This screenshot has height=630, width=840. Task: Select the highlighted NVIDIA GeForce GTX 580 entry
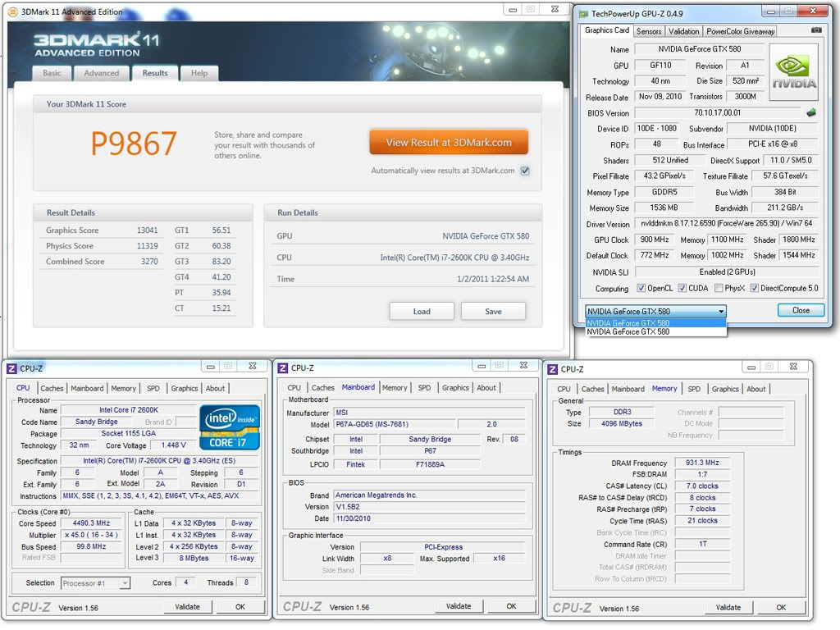pyautogui.click(x=655, y=323)
